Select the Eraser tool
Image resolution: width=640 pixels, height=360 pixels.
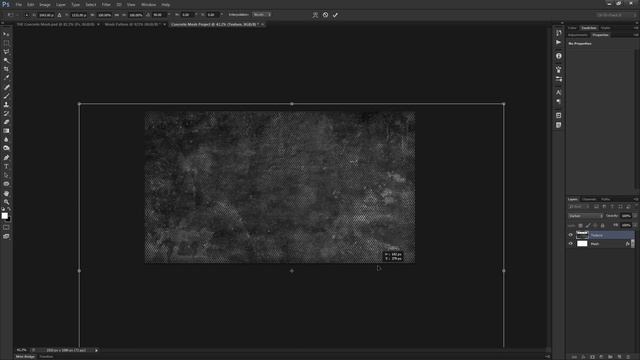(6, 122)
